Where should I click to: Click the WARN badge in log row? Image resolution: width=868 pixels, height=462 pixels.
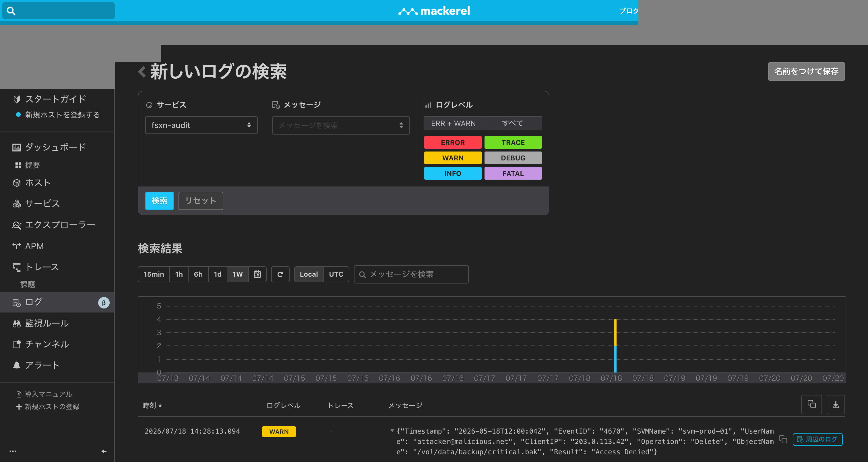pyautogui.click(x=279, y=432)
